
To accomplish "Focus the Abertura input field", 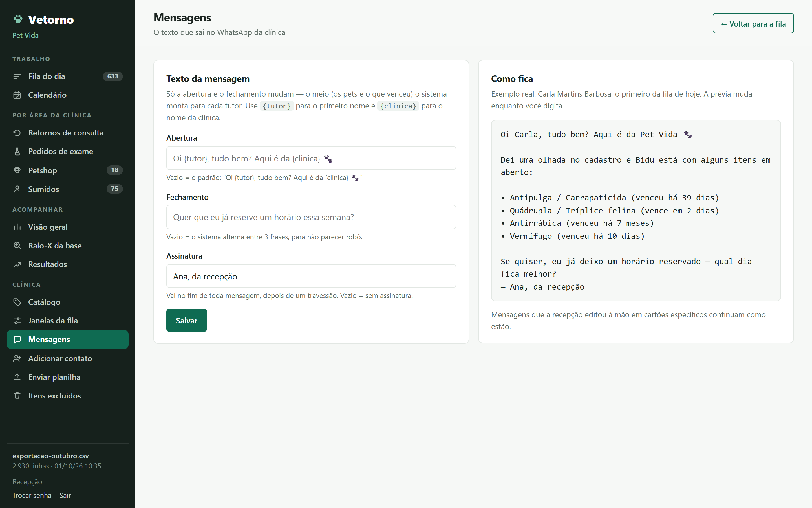I will pos(311,158).
